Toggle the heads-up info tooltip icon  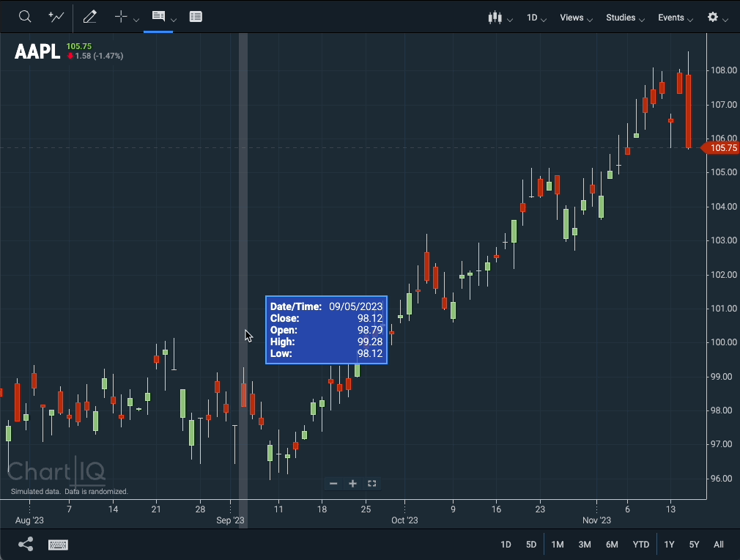pyautogui.click(x=158, y=17)
